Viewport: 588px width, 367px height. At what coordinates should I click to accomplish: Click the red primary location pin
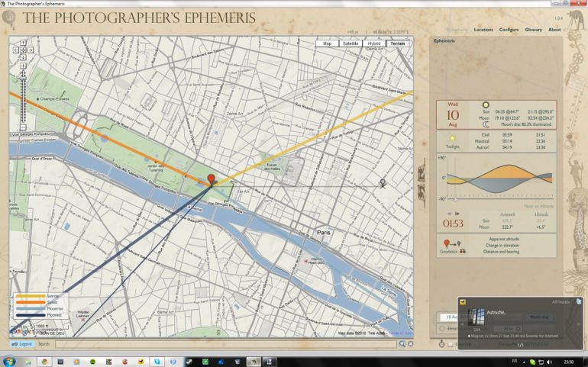coord(212,179)
